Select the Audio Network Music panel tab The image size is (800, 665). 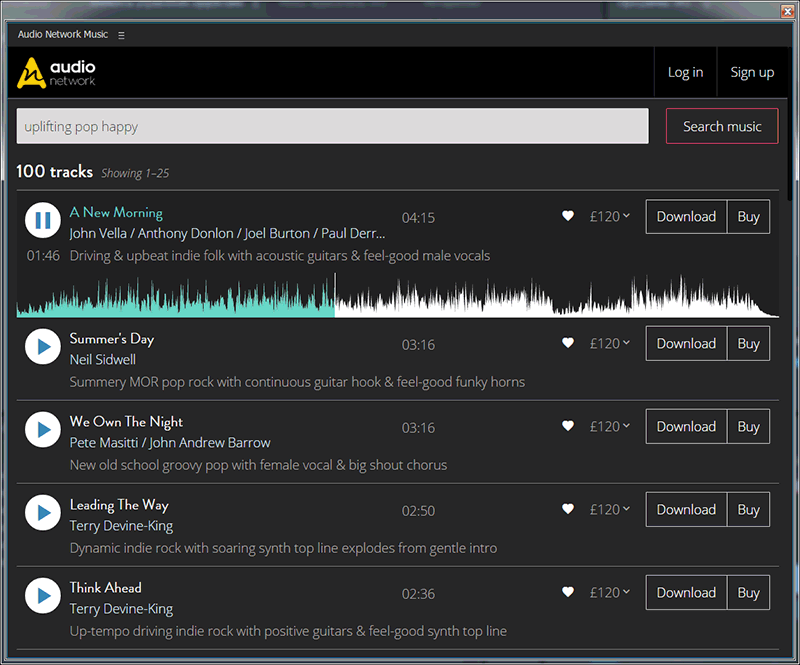coord(63,35)
